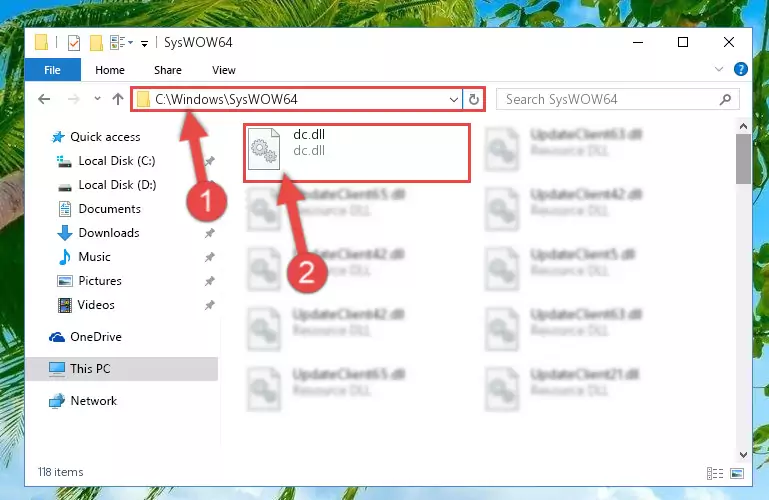
Task: Minimize the SysWOW64 window
Action: (x=638, y=43)
